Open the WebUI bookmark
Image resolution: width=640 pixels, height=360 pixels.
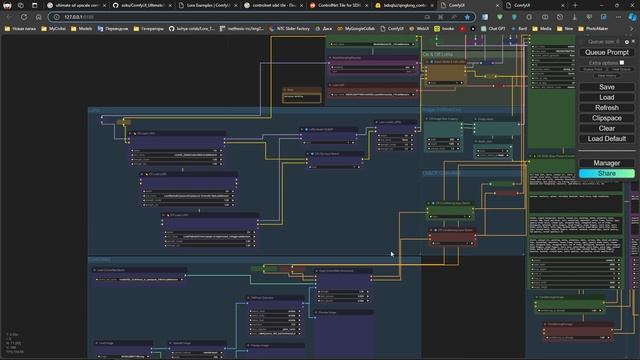(419, 29)
